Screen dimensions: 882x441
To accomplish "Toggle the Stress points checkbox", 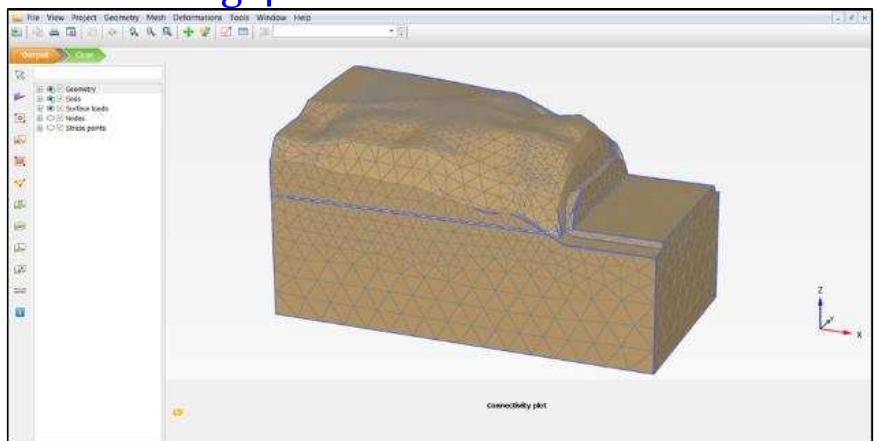I will (x=60, y=128).
